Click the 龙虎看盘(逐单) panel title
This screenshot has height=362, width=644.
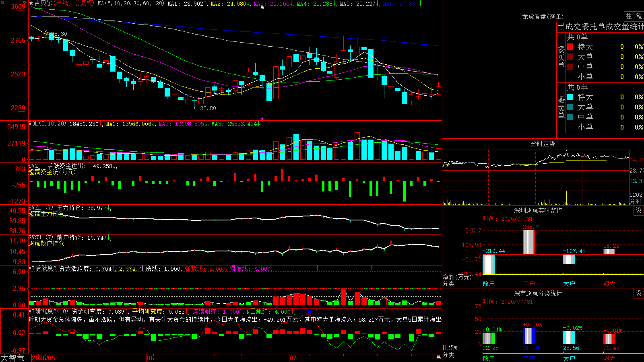[543, 16]
